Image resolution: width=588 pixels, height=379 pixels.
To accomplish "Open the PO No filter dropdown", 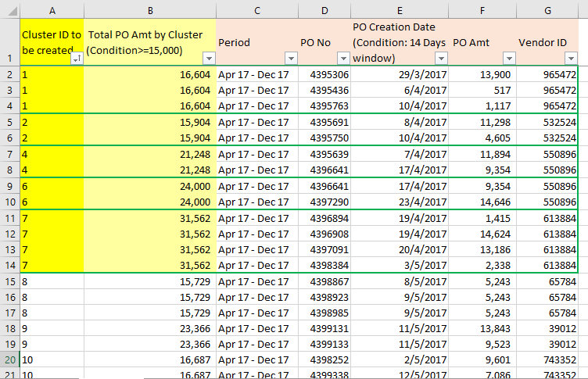I will click(343, 59).
